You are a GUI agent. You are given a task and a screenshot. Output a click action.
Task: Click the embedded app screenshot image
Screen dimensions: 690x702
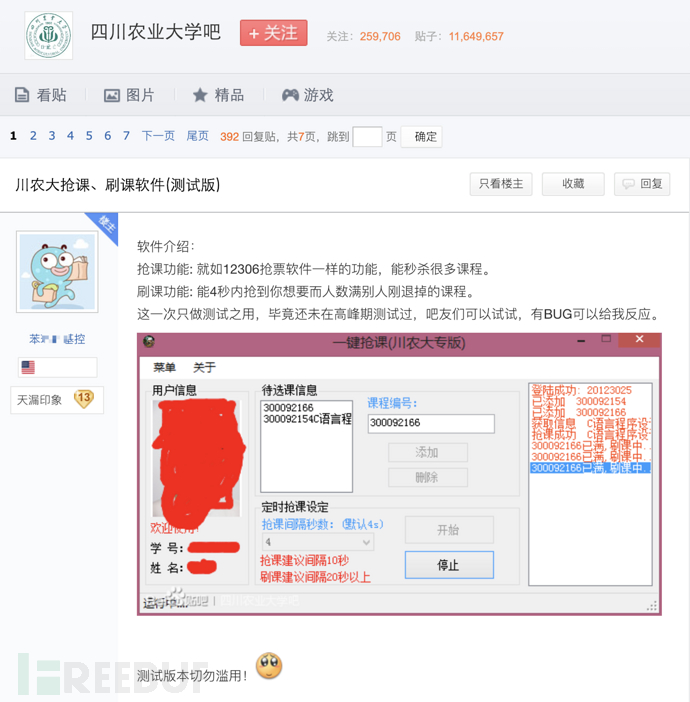point(399,474)
